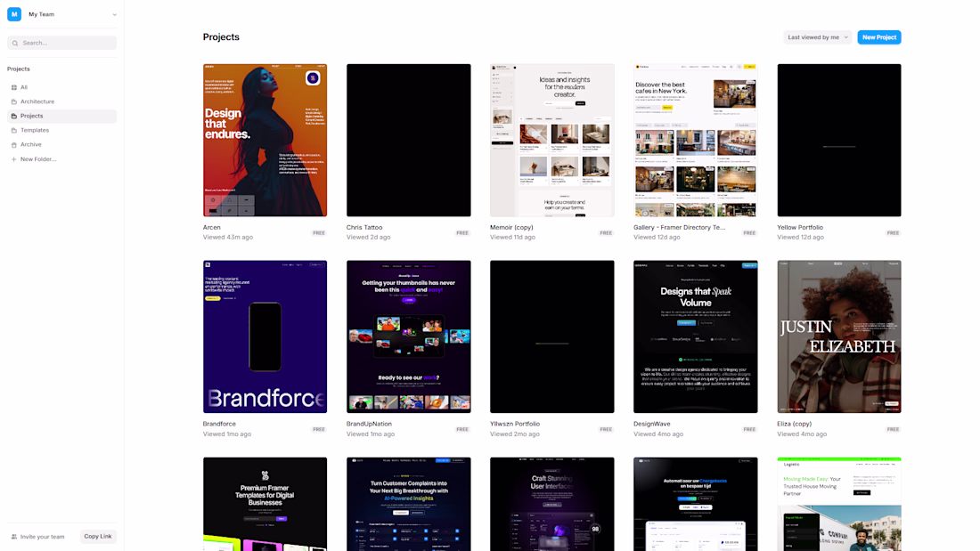This screenshot has height=551, width=980.
Task: Select the Projects folder in sidebar
Action: click(61, 117)
